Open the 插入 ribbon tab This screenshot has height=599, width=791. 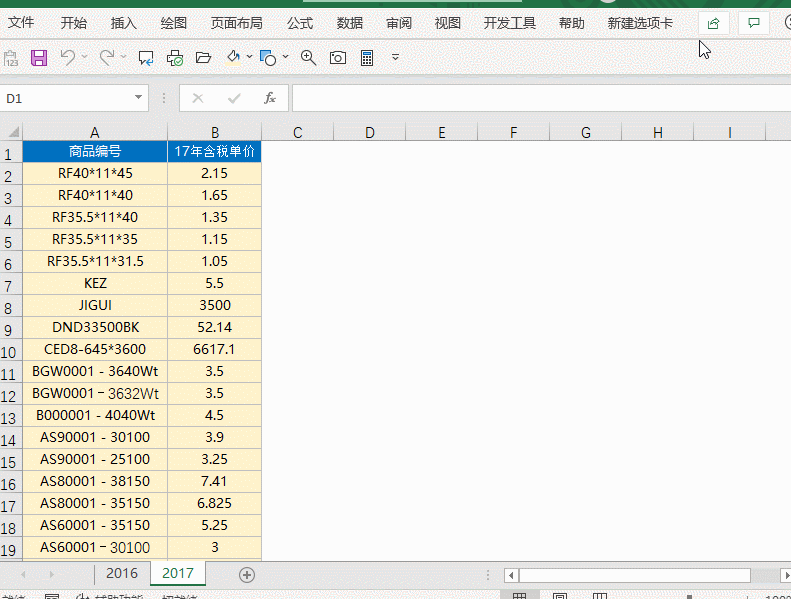[124, 23]
